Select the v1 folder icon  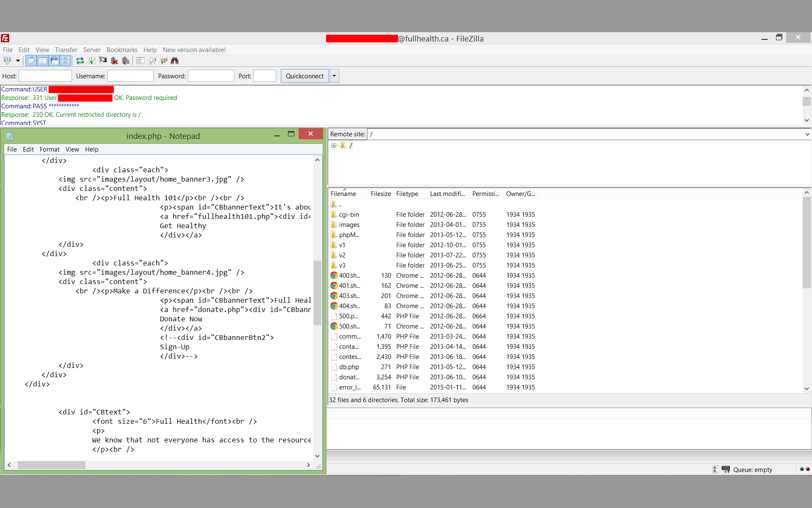pyautogui.click(x=334, y=245)
